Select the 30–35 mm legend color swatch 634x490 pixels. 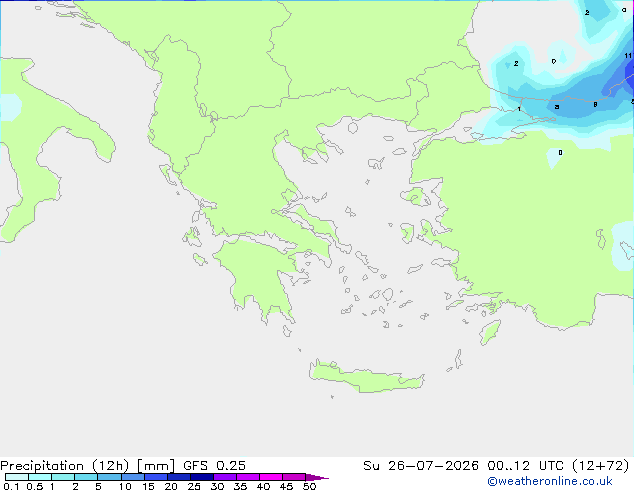click(225, 477)
